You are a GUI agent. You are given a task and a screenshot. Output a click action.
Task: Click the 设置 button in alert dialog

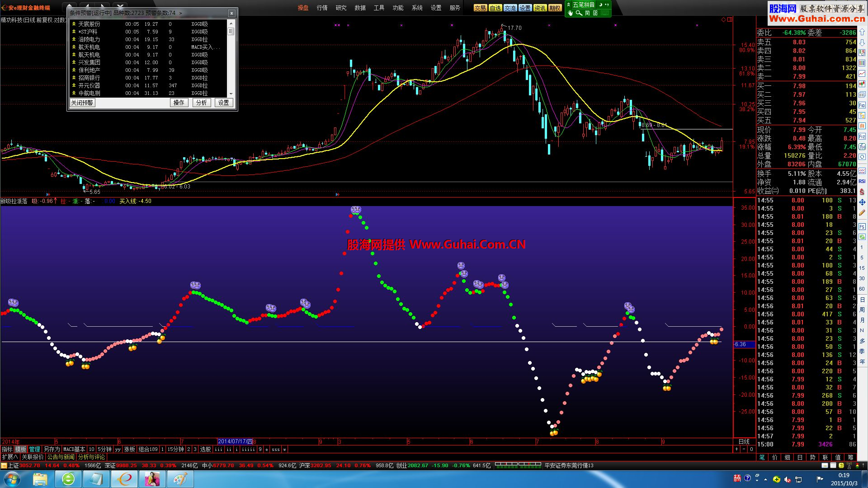point(224,103)
